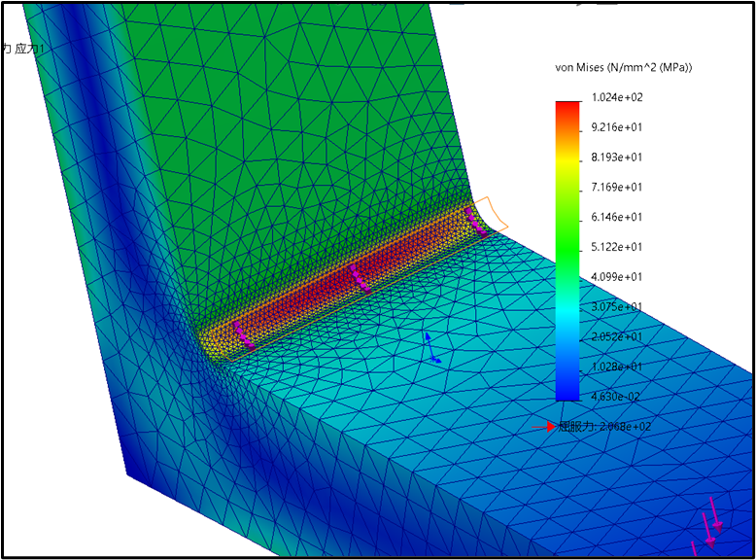This screenshot has height=560, width=756.
Task: Select the blue coordinate triad on the mesh
Action: tap(430, 347)
